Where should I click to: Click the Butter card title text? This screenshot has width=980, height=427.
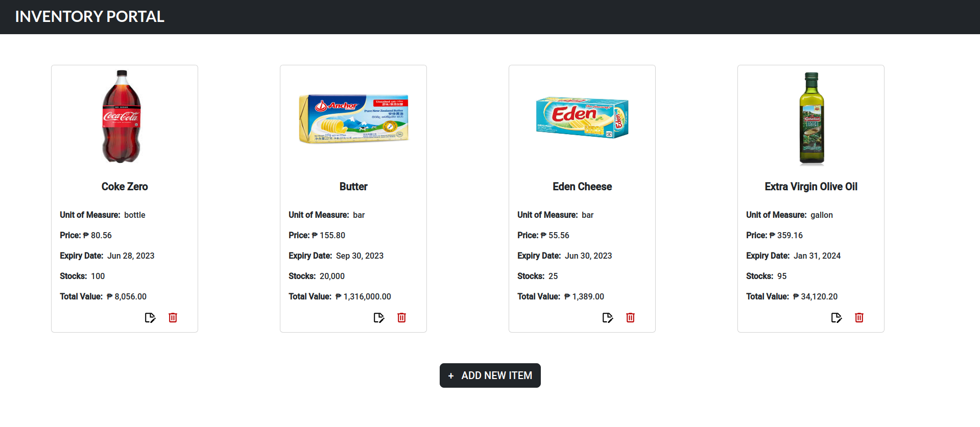(x=353, y=186)
